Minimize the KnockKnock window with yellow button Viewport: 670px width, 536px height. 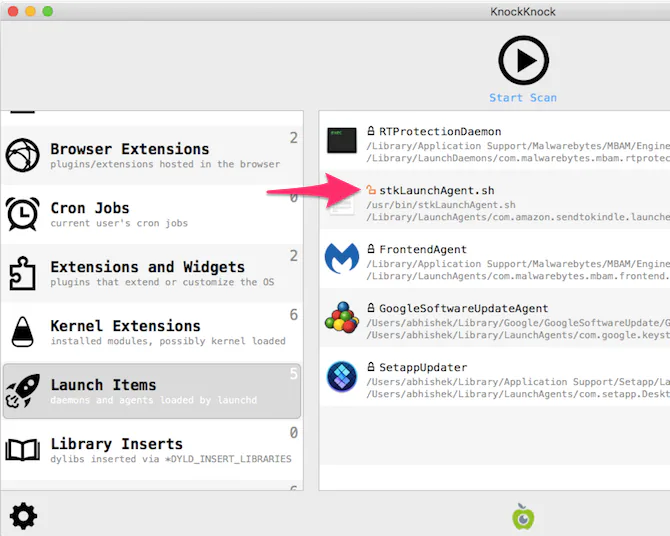[30, 12]
